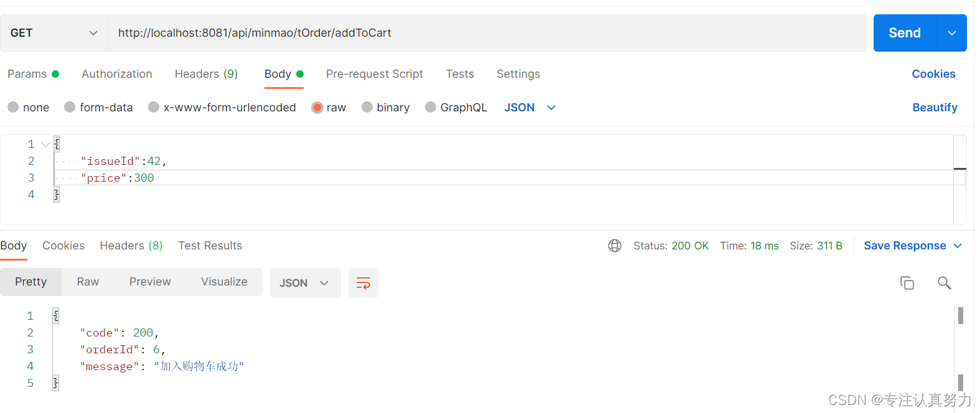Toggle line wrap icon in response toolbar

coord(363,283)
